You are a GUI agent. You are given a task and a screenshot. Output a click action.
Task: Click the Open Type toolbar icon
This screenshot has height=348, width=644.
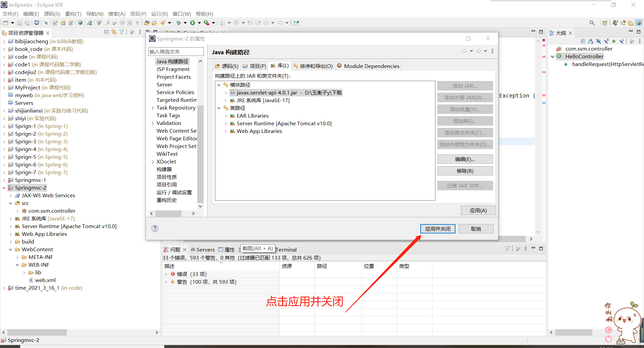(147, 23)
